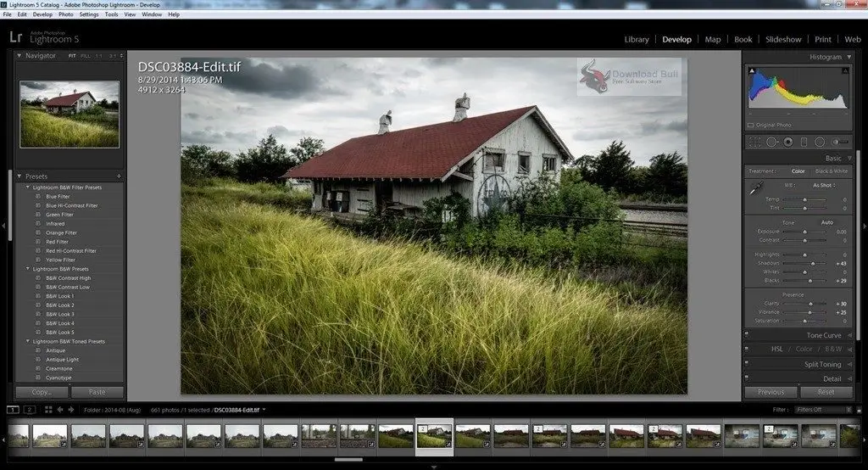The image size is (868, 470).
Task: Choose Black & White treatment
Action: tap(831, 171)
